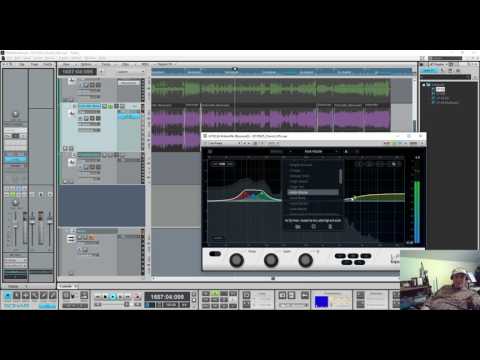This screenshot has height=360, width=480.
Task: Hit the red transport Record button
Action: tap(137, 296)
